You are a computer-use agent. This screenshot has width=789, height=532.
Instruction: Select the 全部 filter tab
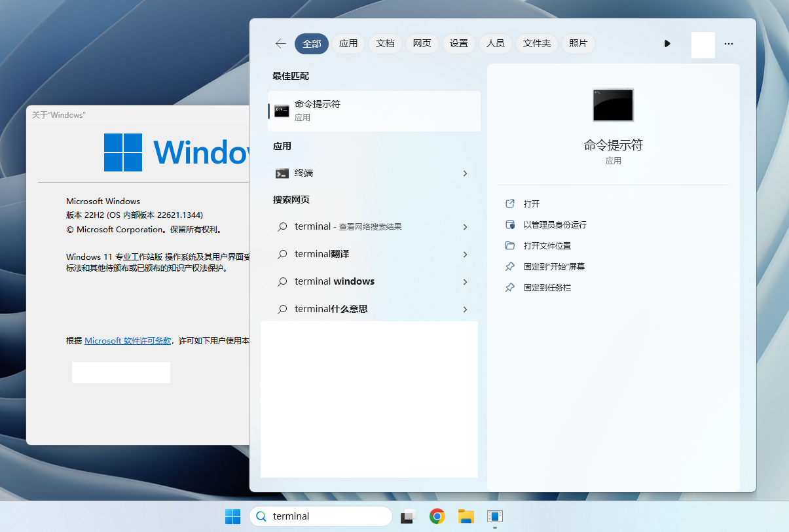312,44
